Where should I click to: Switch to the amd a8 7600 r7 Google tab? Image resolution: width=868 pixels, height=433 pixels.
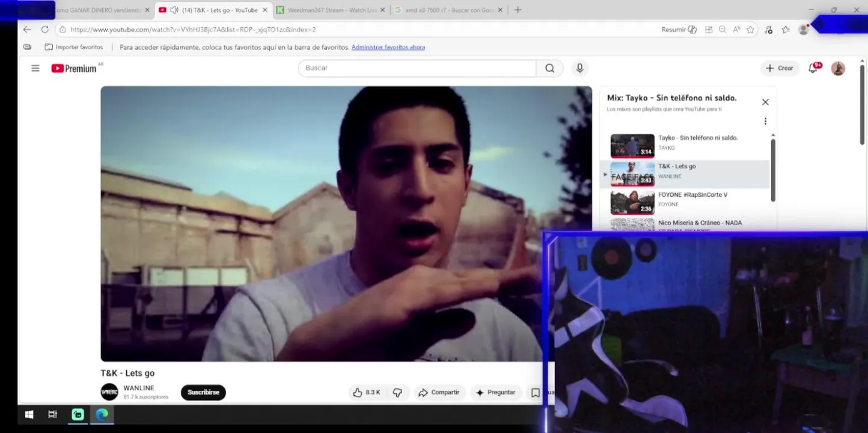point(449,10)
